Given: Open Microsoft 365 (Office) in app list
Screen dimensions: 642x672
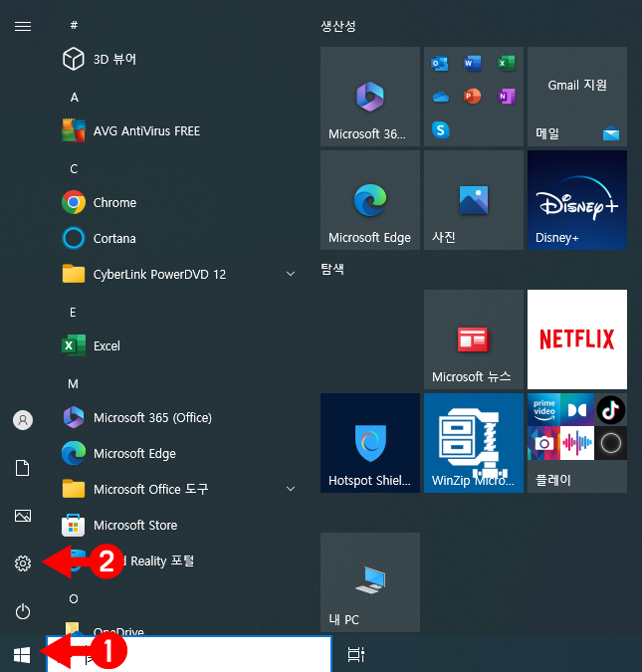Looking at the screenshot, I should [x=137, y=417].
